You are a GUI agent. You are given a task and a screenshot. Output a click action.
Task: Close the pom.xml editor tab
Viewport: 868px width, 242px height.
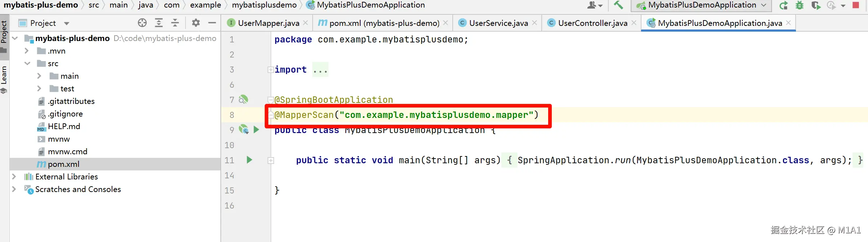pyautogui.click(x=446, y=23)
